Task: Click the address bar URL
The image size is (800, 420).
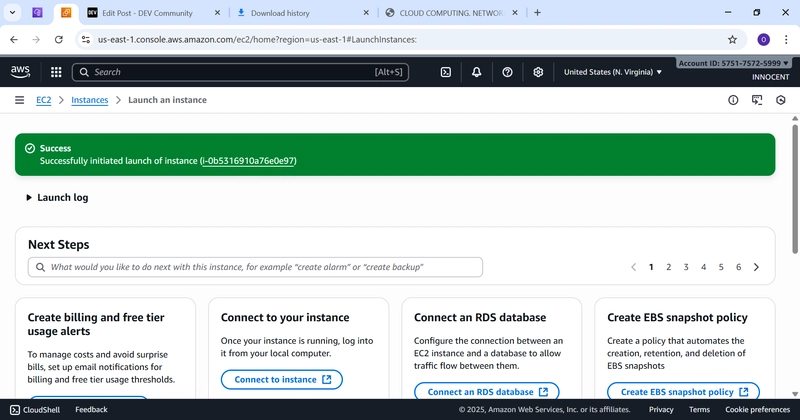Action: point(257,39)
